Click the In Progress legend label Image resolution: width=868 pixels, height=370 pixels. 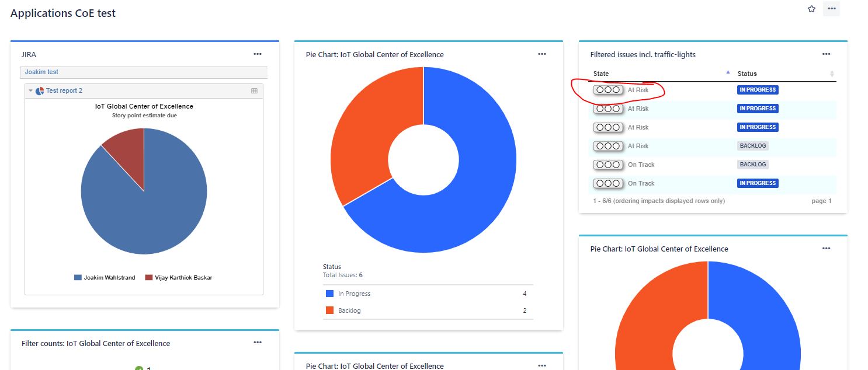click(x=355, y=294)
